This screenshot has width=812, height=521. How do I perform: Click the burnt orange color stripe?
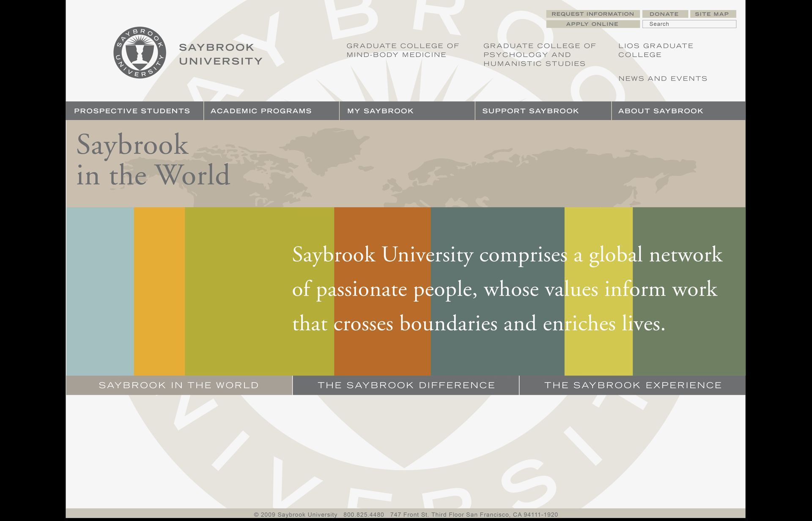(x=382, y=355)
